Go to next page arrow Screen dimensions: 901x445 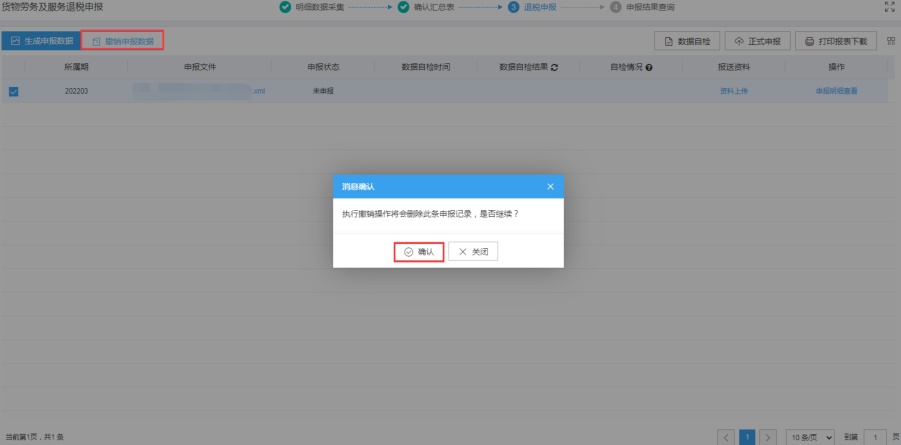(768, 437)
